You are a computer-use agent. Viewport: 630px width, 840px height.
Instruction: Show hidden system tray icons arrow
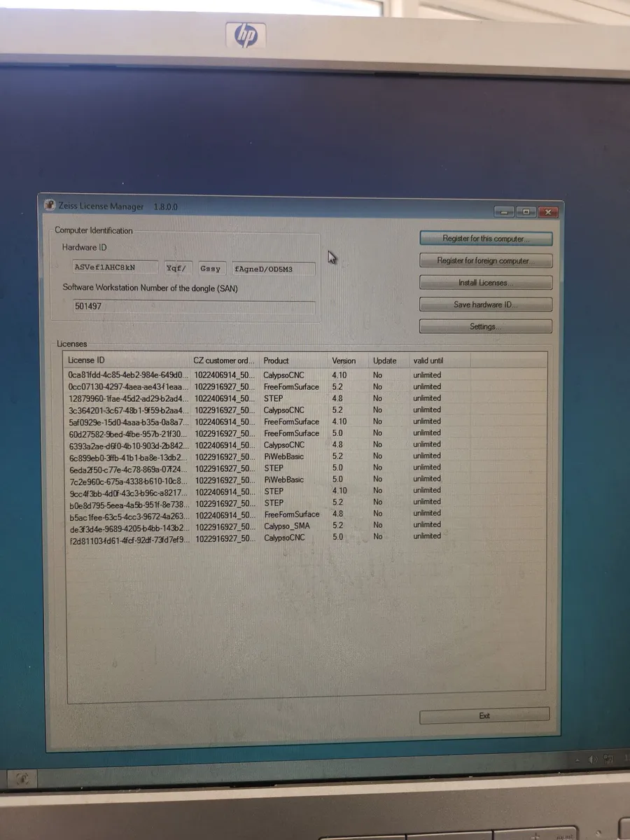point(578,759)
